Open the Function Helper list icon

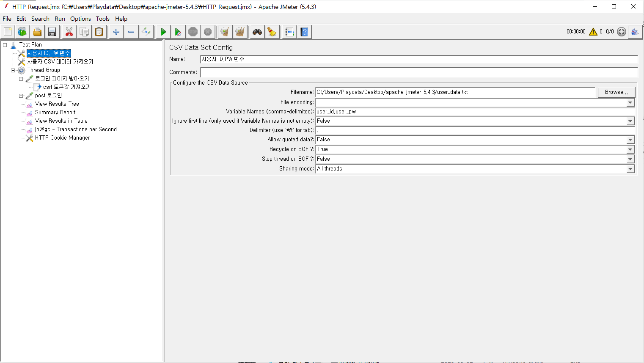click(289, 32)
